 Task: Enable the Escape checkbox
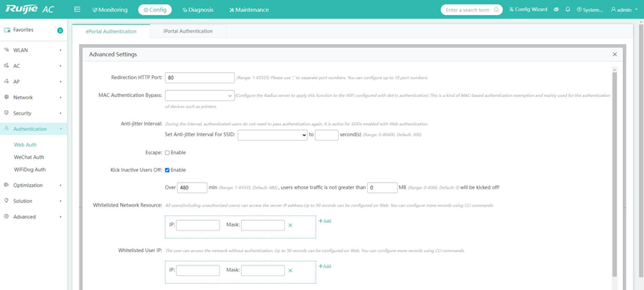coord(167,153)
